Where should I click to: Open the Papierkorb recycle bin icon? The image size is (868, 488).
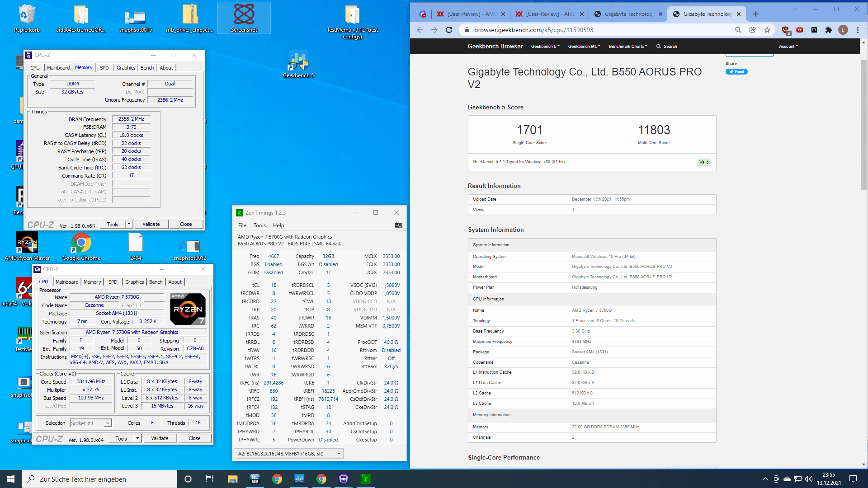(x=27, y=18)
